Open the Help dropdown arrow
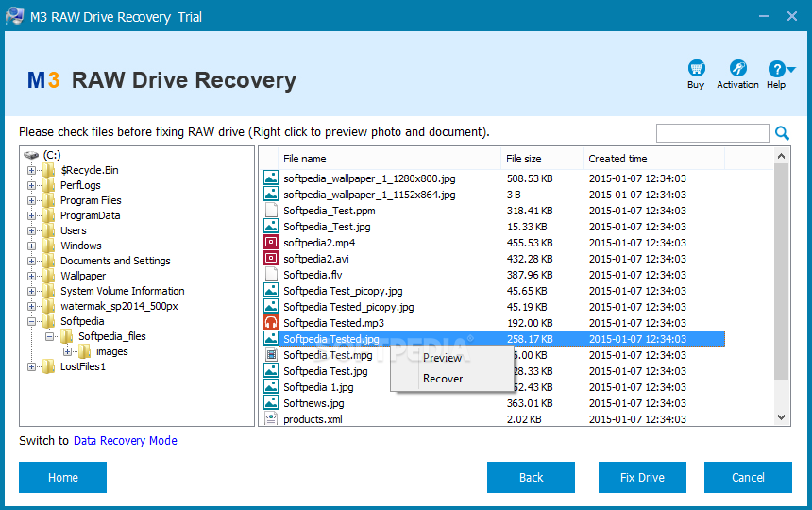Image resolution: width=812 pixels, height=510 pixels. click(x=791, y=69)
